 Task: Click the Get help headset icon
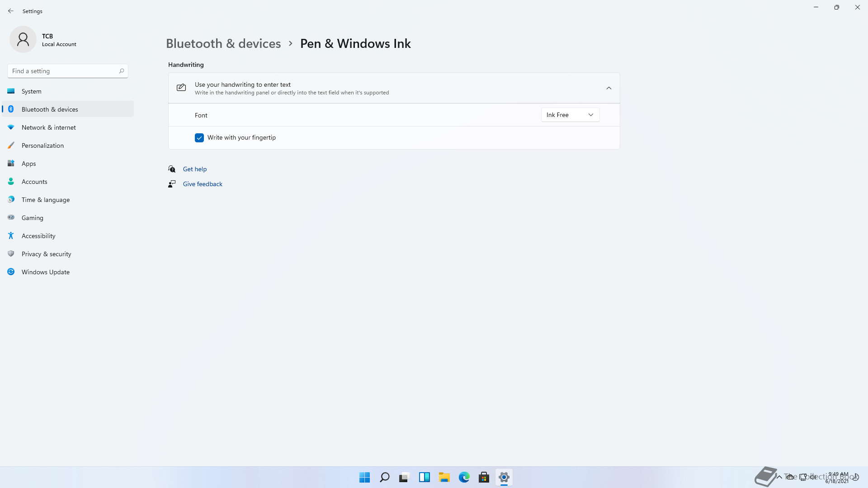[x=172, y=169]
